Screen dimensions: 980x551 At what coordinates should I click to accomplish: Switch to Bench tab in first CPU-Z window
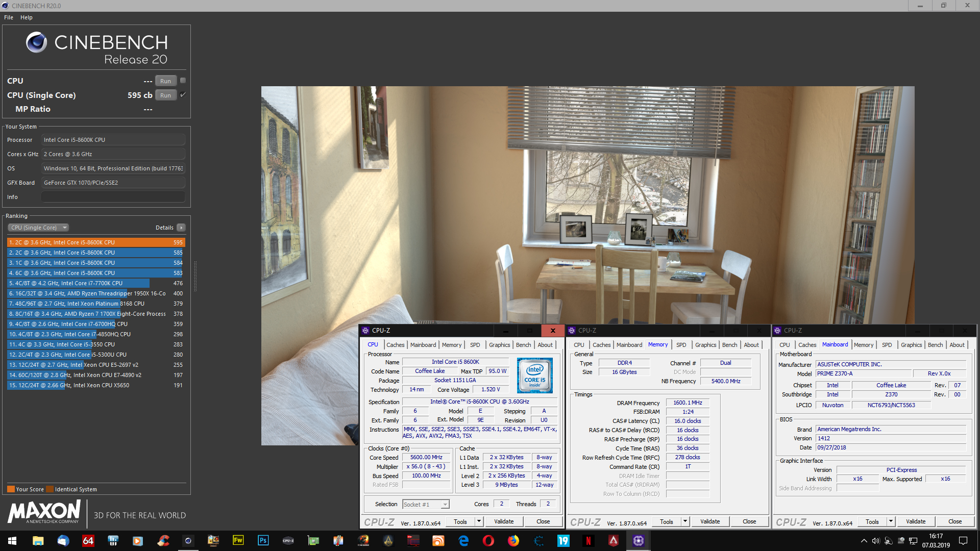(523, 345)
